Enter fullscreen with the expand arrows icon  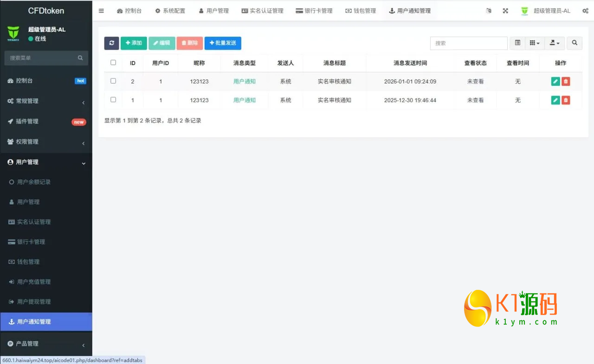pyautogui.click(x=505, y=11)
